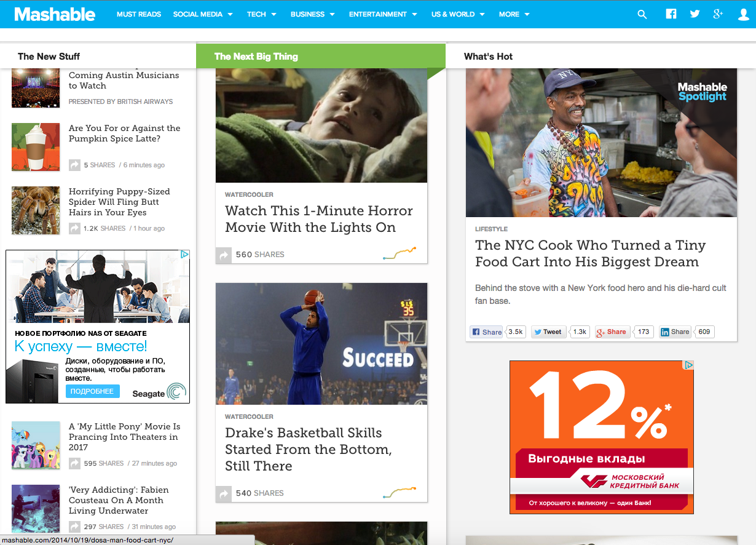Share food cart story on LinkedIn
The height and width of the screenshot is (545, 756).
tap(675, 332)
